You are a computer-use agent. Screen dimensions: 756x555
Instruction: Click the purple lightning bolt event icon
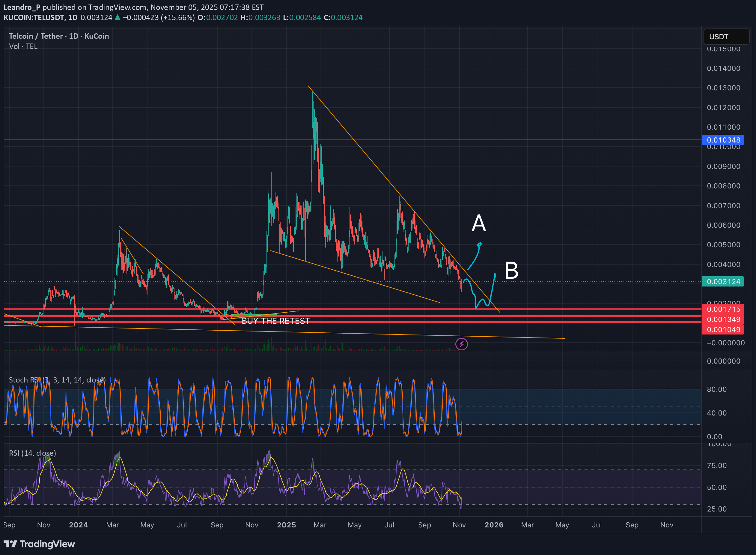click(x=461, y=344)
